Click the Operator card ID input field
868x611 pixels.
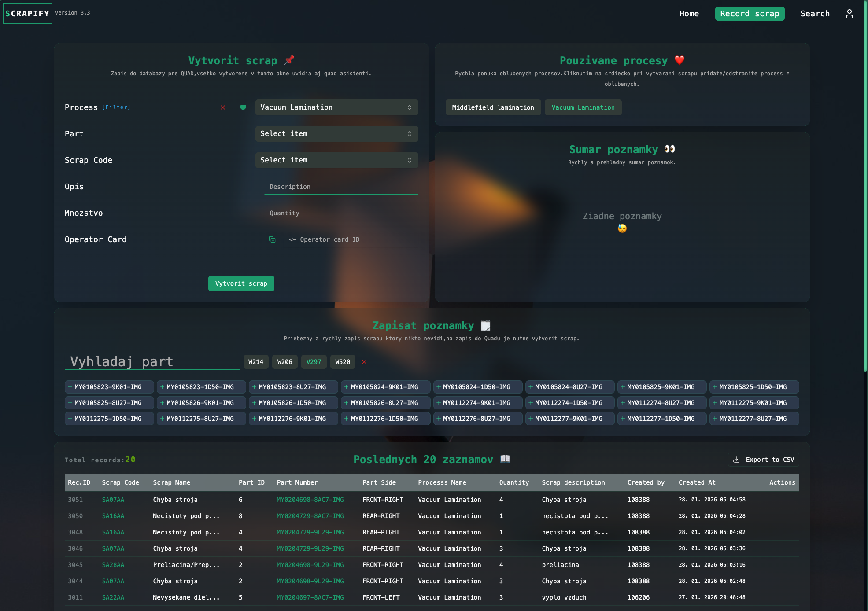coord(351,239)
